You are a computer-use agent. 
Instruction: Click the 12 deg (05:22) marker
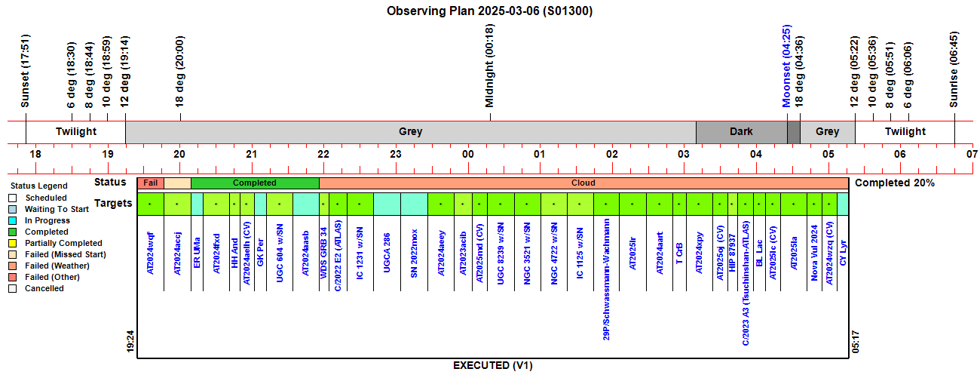tap(855, 72)
